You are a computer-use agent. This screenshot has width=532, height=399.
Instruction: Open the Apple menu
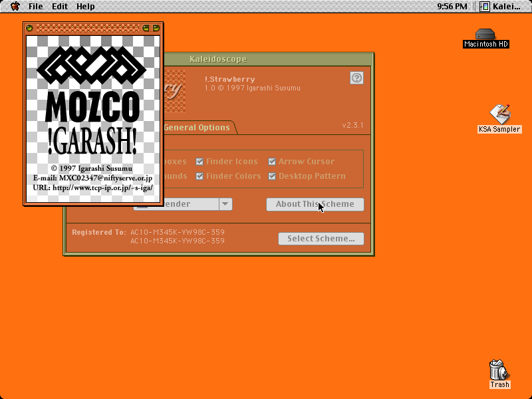pos(15,6)
